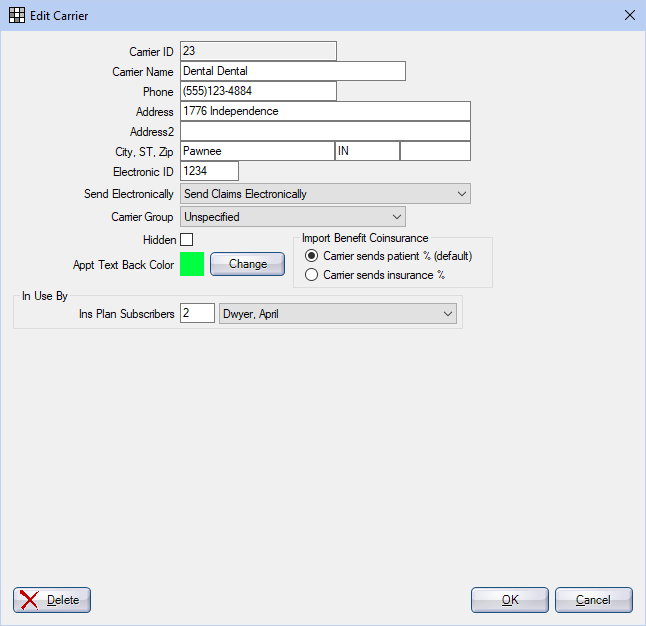Click the green Appt Text Back Color swatch

click(192, 264)
